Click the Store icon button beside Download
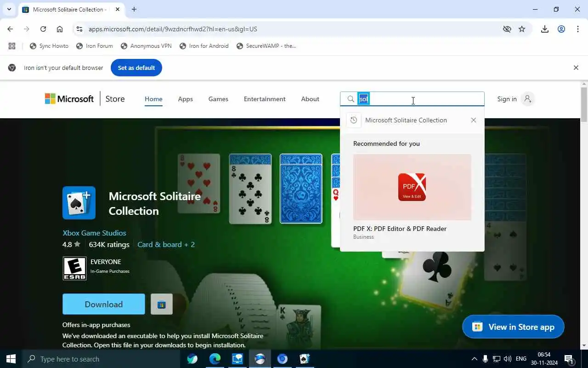This screenshot has height=368, width=588. point(162,304)
